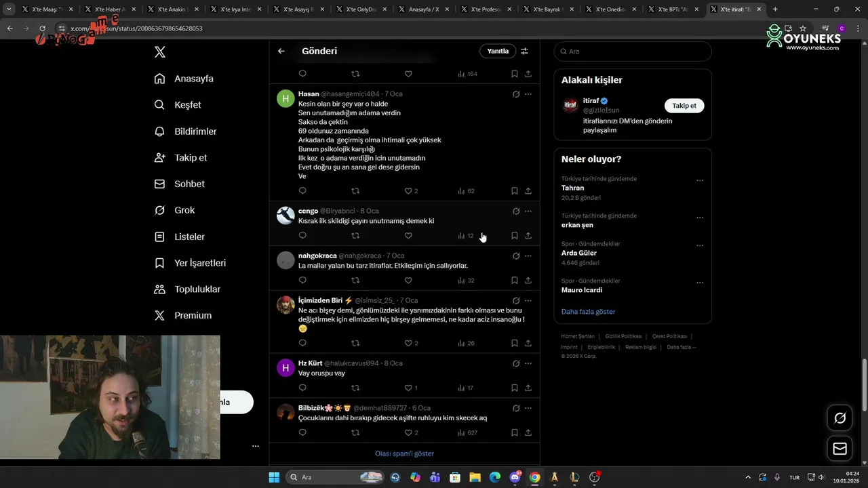Follow itiraf with Takip et button
The height and width of the screenshot is (488, 868).
684,106
